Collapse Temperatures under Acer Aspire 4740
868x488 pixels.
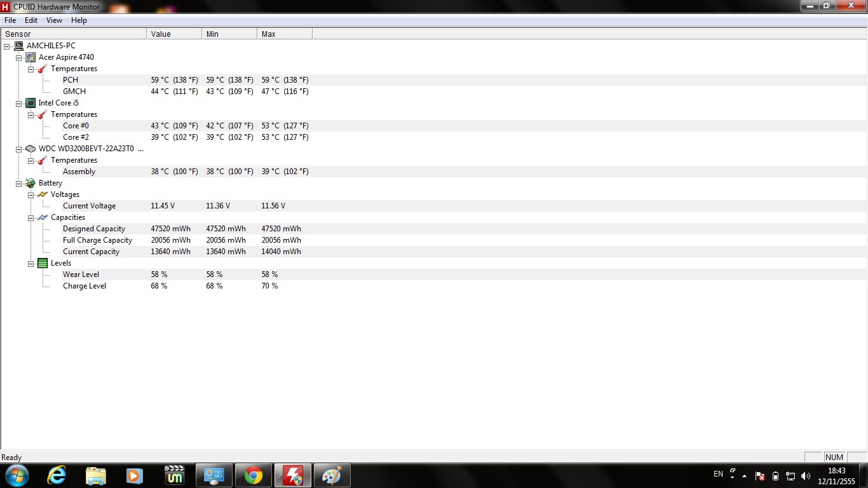pyautogui.click(x=31, y=69)
